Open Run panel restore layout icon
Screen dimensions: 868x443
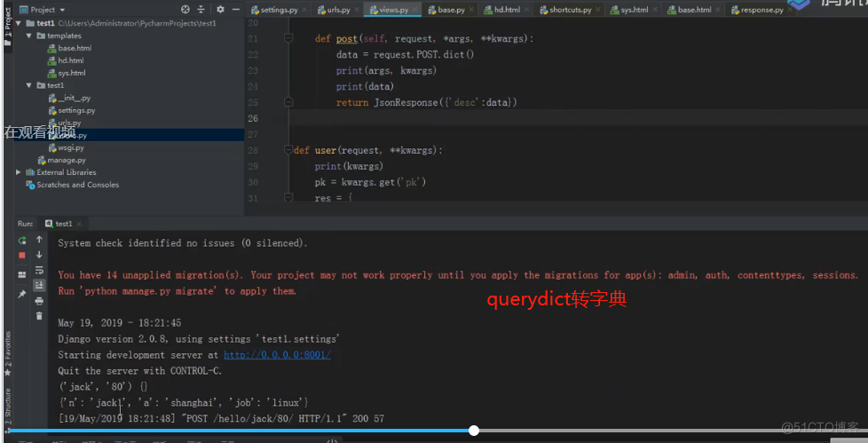[x=22, y=274]
